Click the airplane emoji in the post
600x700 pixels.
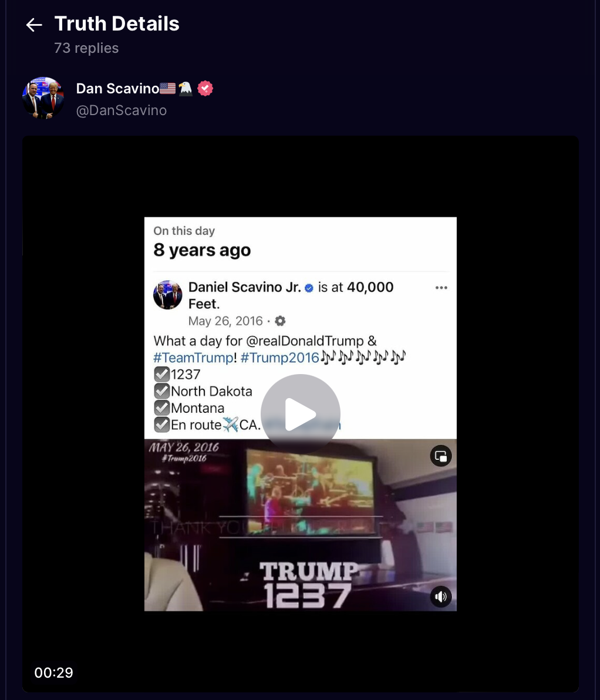pyautogui.click(x=230, y=425)
